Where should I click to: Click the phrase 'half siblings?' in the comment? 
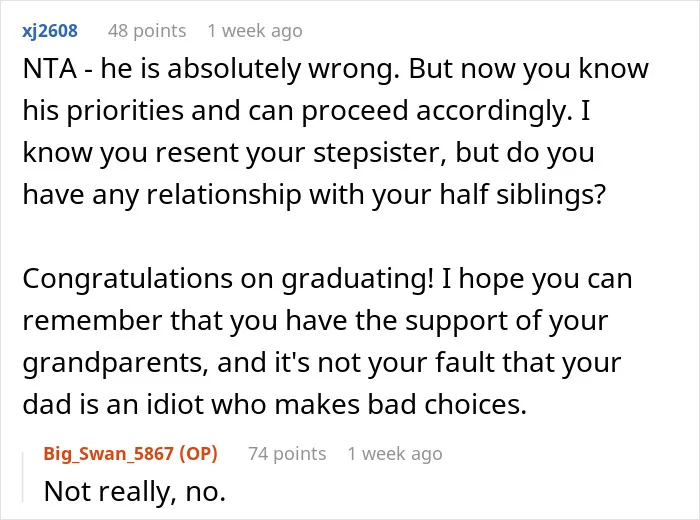[522, 195]
